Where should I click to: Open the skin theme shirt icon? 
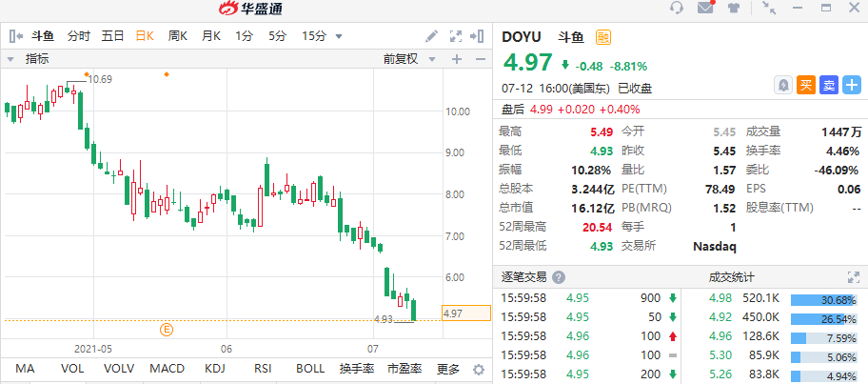pos(734,8)
